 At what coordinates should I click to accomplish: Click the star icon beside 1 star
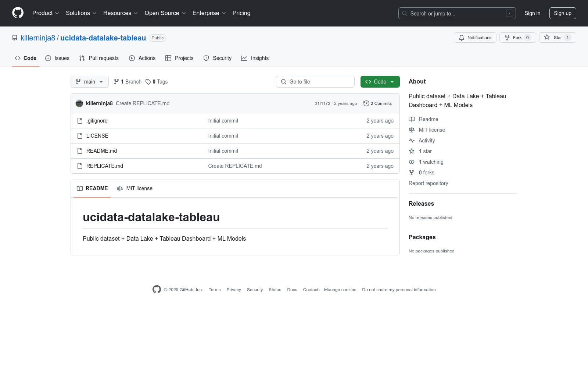[x=412, y=151]
